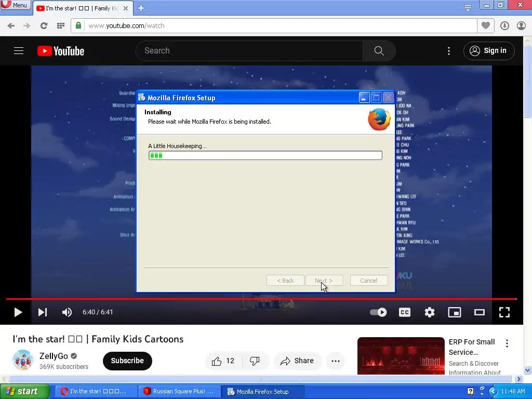Enable miniplayer mode
This screenshot has height=399, width=532.
(x=454, y=312)
